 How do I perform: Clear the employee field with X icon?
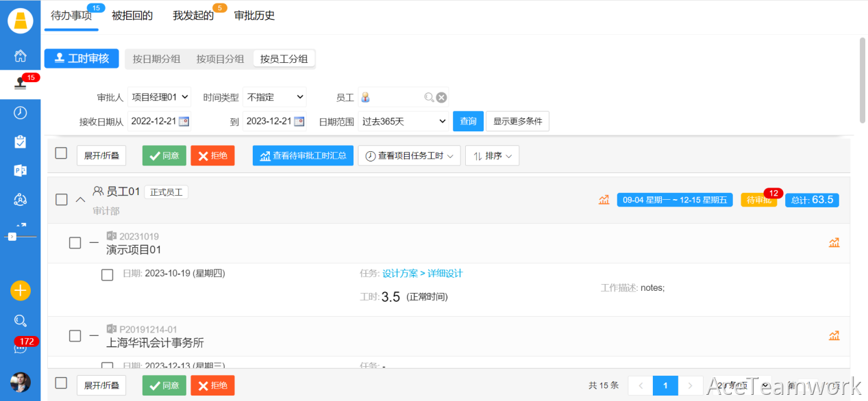click(x=442, y=98)
